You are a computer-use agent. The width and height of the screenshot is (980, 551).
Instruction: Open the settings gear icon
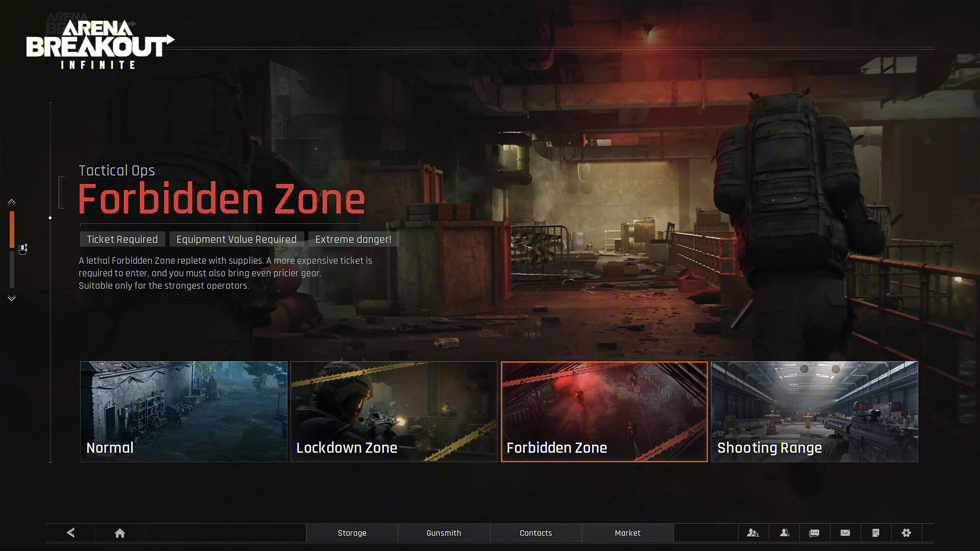[906, 533]
